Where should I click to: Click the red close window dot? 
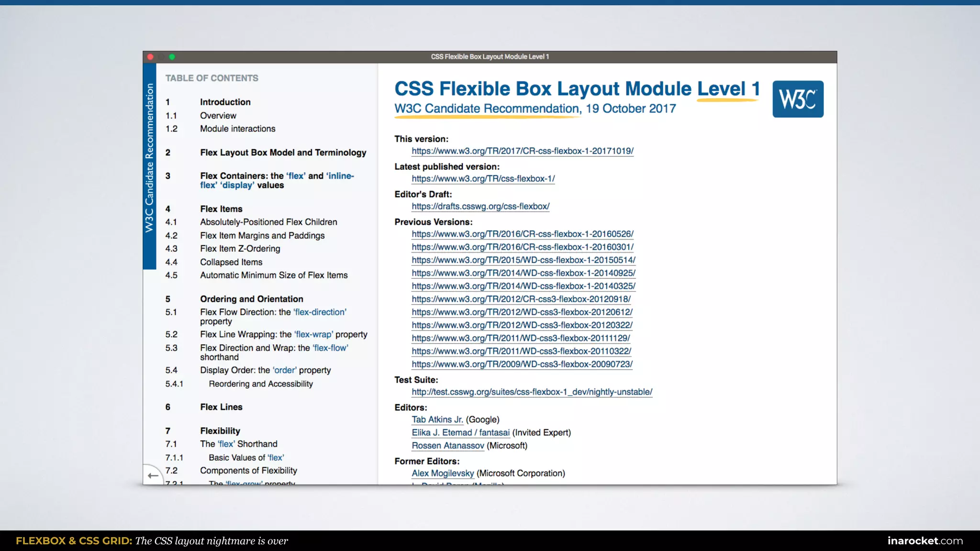150,57
